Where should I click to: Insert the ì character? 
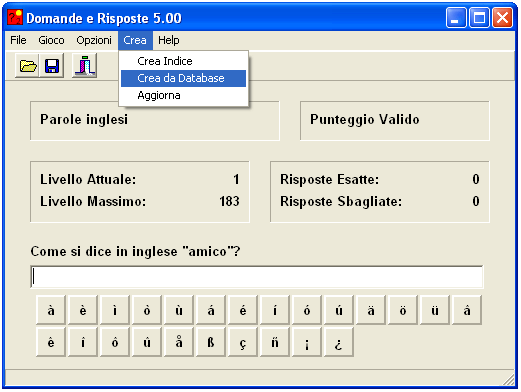click(115, 310)
